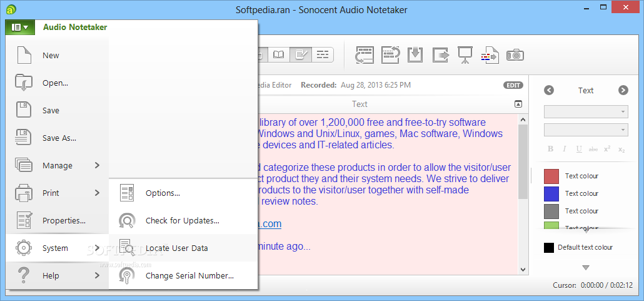Open the second font size dropdown
The width and height of the screenshot is (644, 301).
[x=586, y=130]
